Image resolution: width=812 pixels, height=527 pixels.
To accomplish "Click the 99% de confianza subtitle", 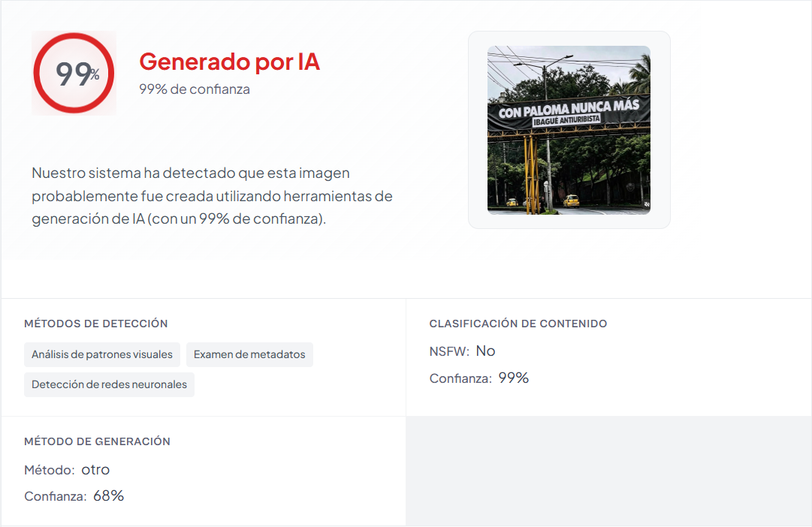I will point(195,89).
